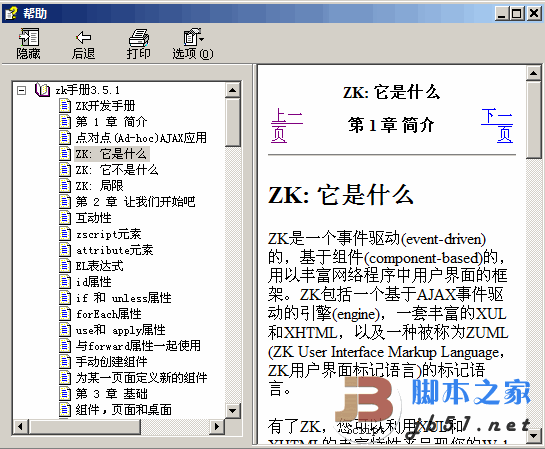The width and height of the screenshot is (545, 449).
Task: Click the Hide (隐藏) toolbar icon
Action: click(x=29, y=37)
